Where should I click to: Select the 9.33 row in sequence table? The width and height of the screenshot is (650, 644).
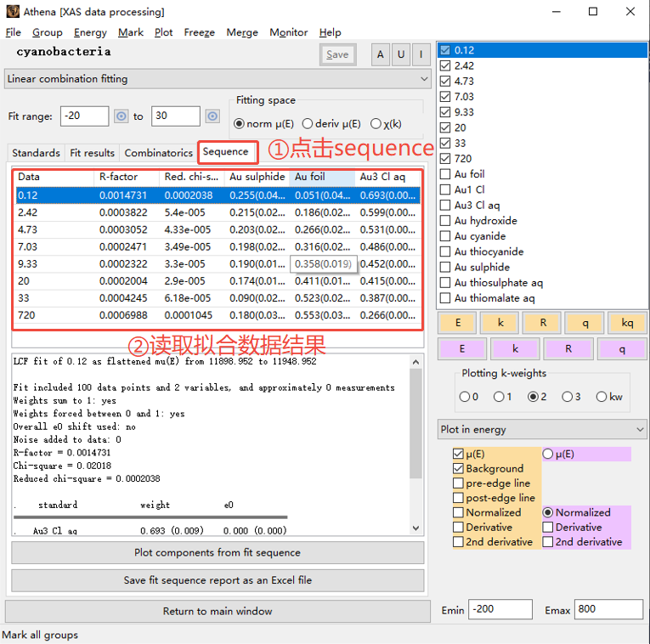pyautogui.click(x=218, y=264)
